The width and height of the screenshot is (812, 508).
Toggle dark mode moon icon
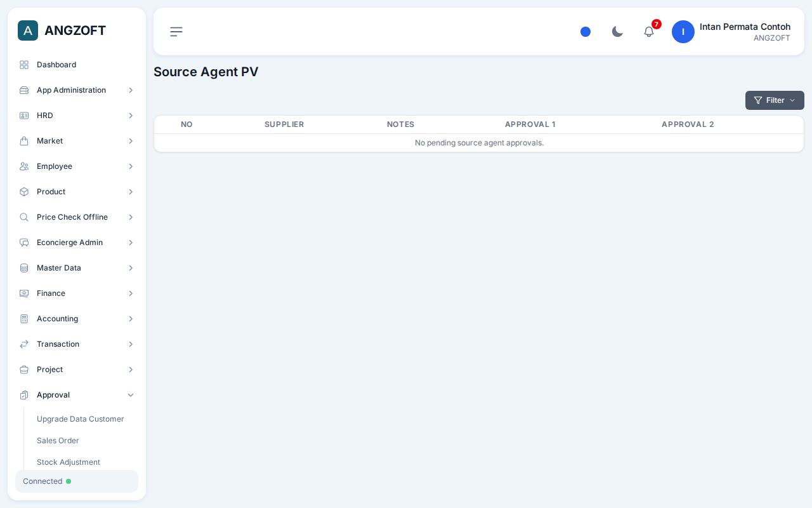[x=617, y=32]
